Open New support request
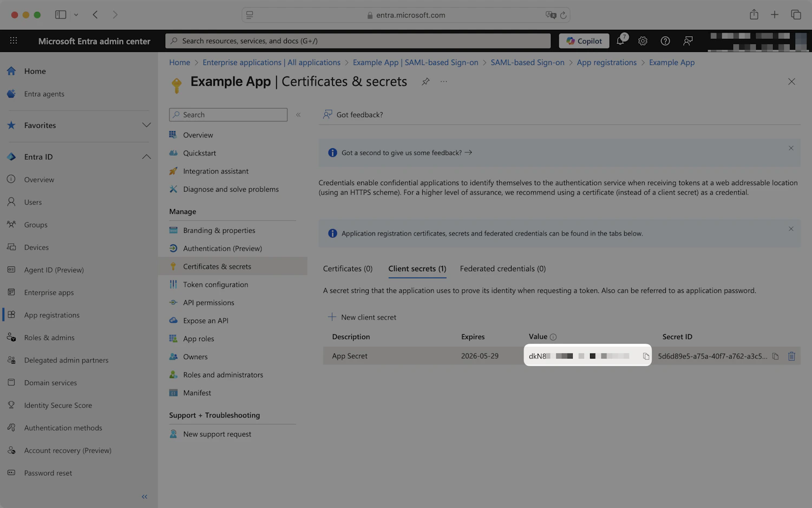The image size is (812, 508). [x=217, y=434]
